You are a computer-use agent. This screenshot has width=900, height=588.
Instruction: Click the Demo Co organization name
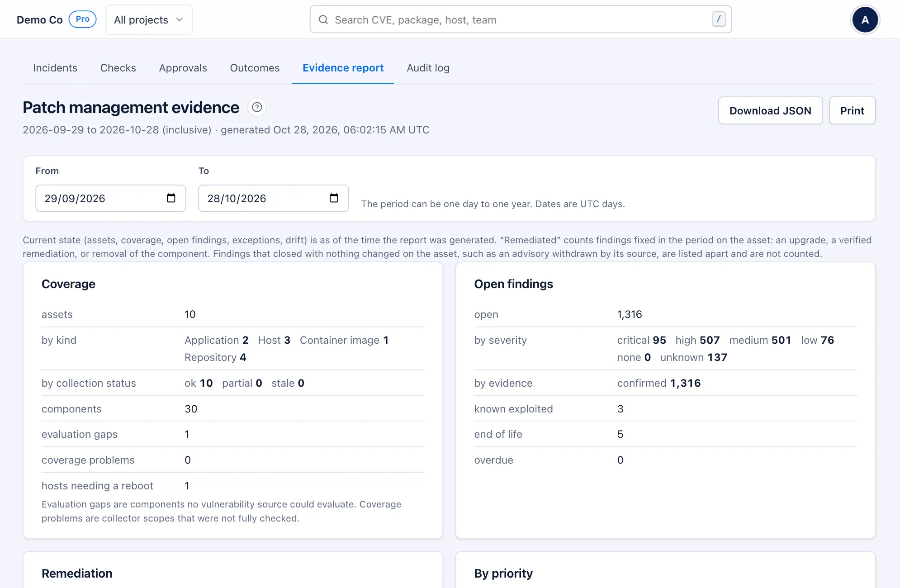(x=39, y=19)
